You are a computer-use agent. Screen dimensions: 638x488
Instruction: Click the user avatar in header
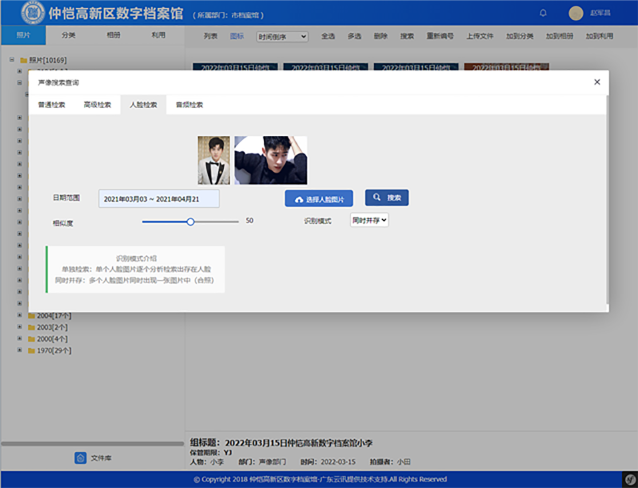click(x=575, y=13)
